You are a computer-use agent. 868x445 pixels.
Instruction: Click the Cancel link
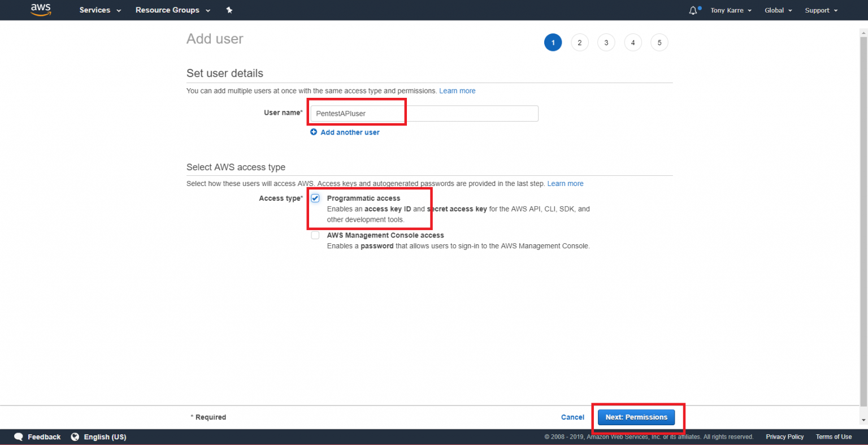pyautogui.click(x=572, y=417)
